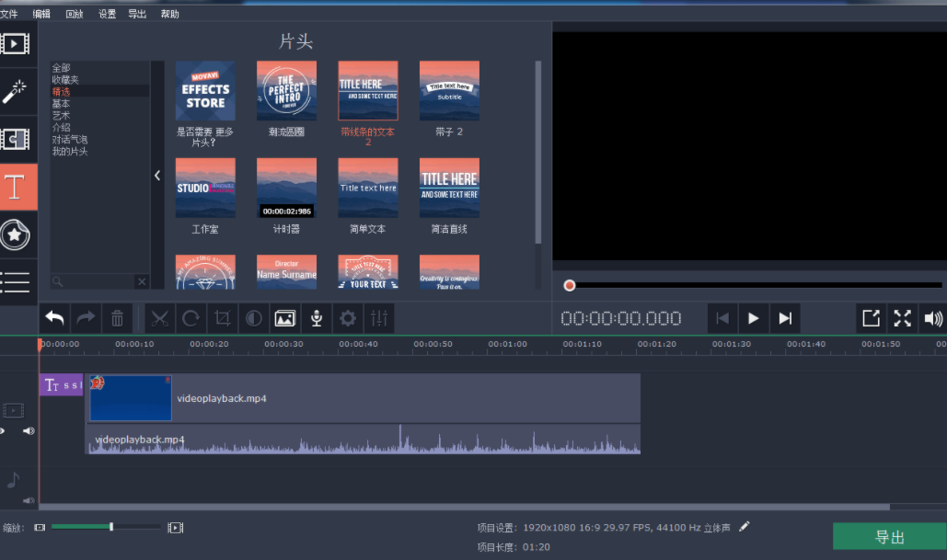Image resolution: width=947 pixels, height=560 pixels.
Task: Switch preview to full screen
Action: coord(902,318)
